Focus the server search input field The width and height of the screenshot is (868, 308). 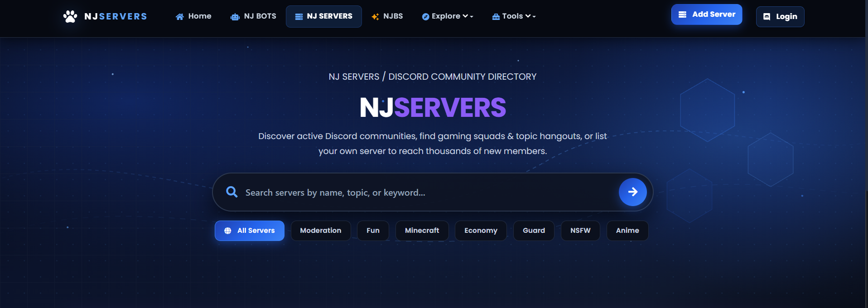(428, 192)
